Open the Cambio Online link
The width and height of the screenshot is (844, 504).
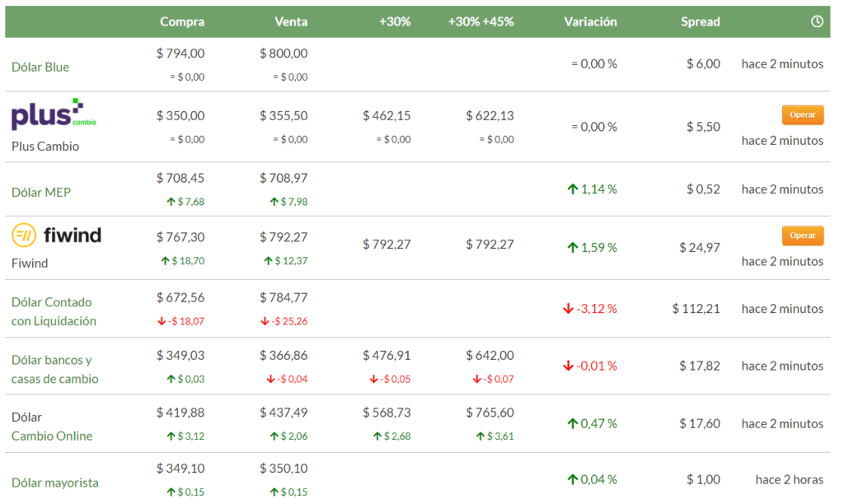click(x=52, y=436)
